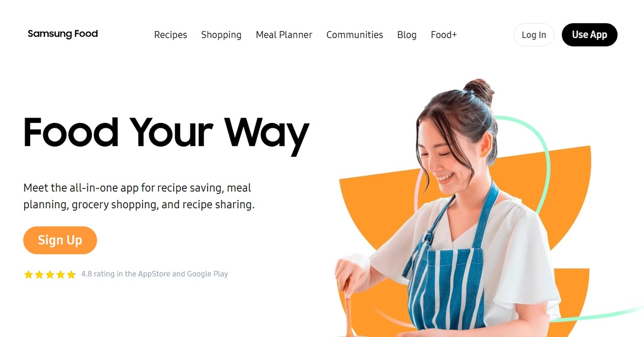
Task: Select Communities in the top navigation
Action: point(355,35)
